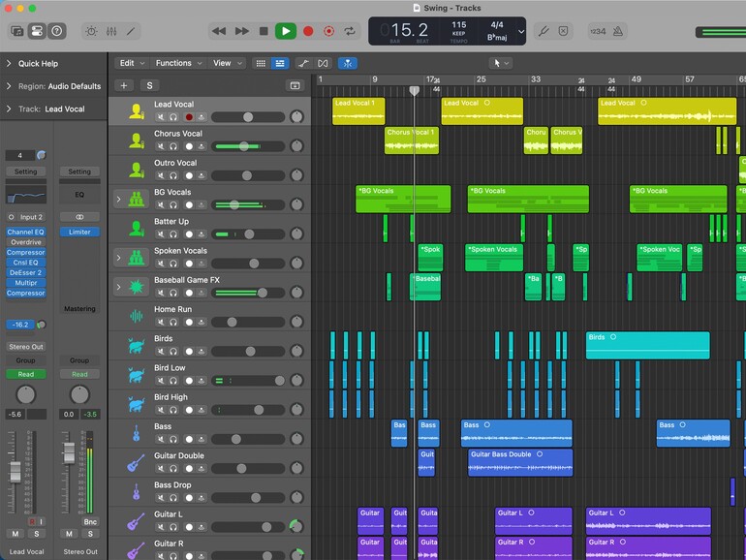Open the View menu in Tracks area

pos(227,63)
